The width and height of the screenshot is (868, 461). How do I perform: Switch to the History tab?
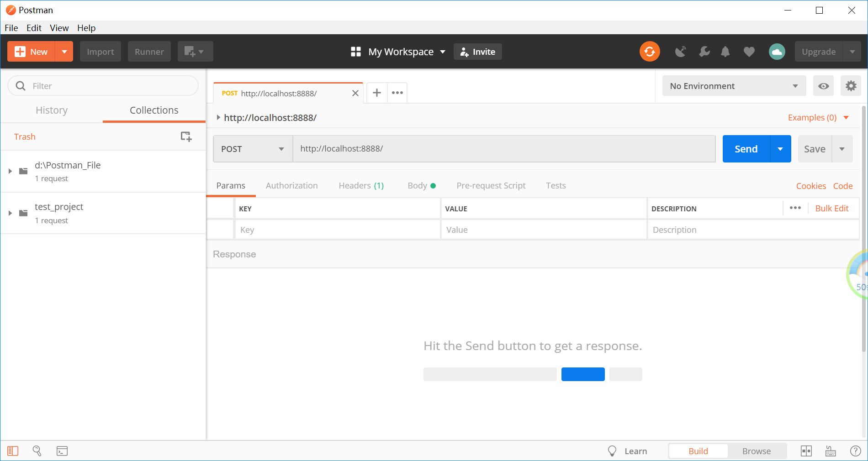(x=52, y=110)
